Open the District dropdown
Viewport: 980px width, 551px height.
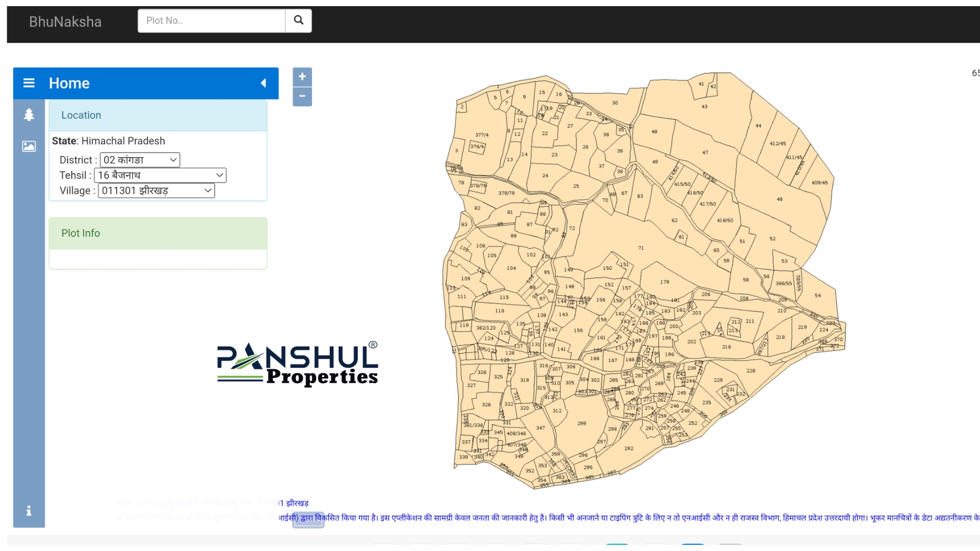(x=140, y=160)
